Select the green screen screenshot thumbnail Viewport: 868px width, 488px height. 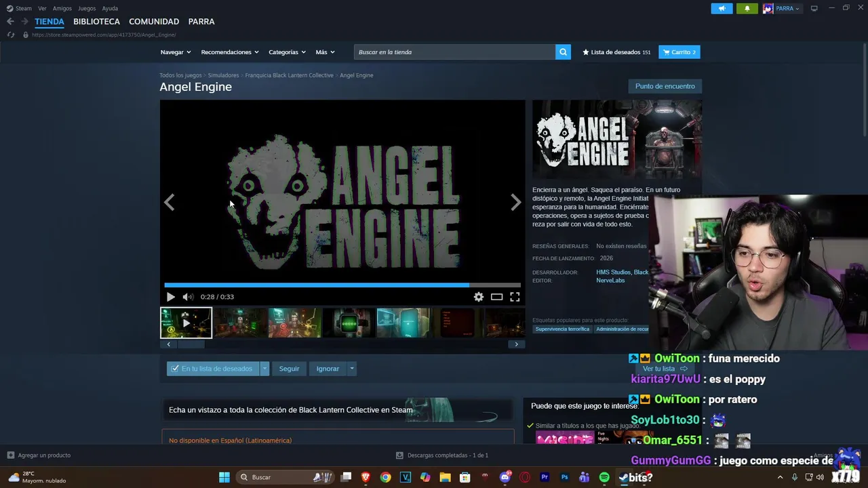point(349,323)
